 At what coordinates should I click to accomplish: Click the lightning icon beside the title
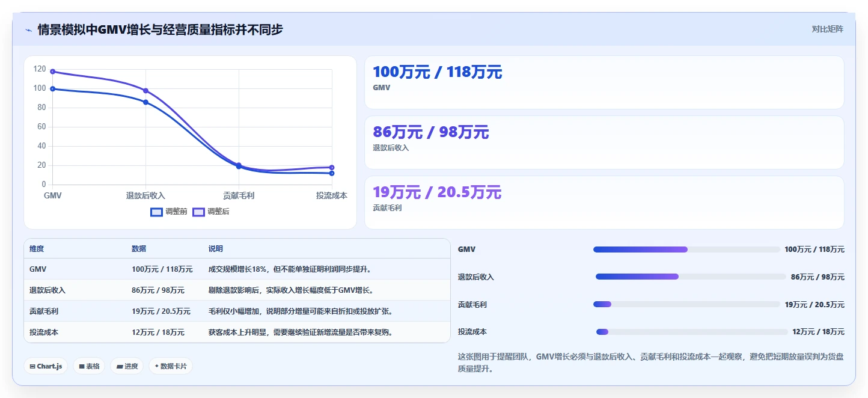tap(29, 29)
